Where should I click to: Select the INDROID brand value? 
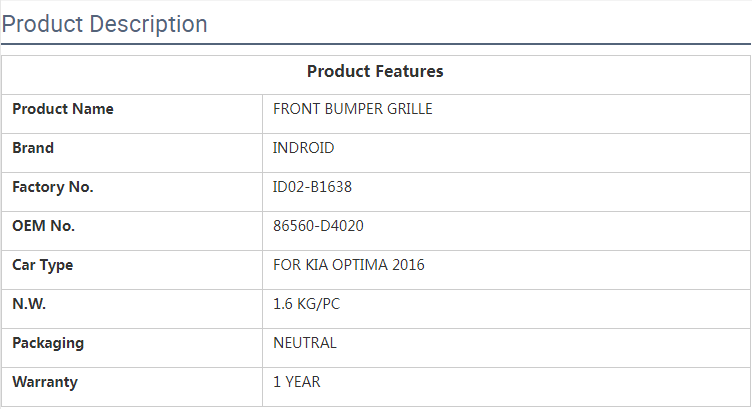pyautogui.click(x=304, y=148)
